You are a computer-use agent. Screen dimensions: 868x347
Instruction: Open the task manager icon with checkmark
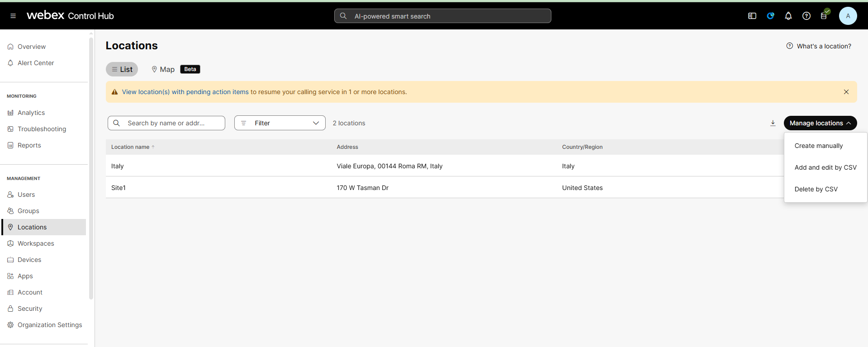click(x=824, y=16)
